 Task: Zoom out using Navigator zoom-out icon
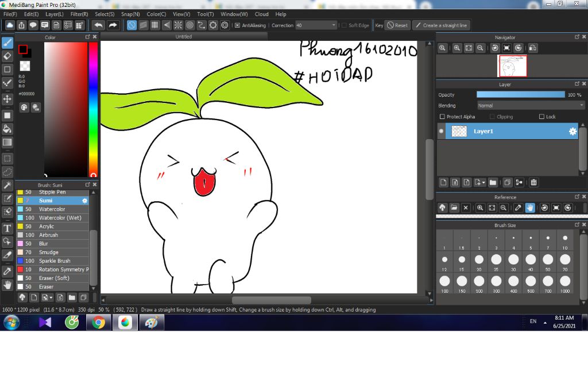(x=480, y=48)
